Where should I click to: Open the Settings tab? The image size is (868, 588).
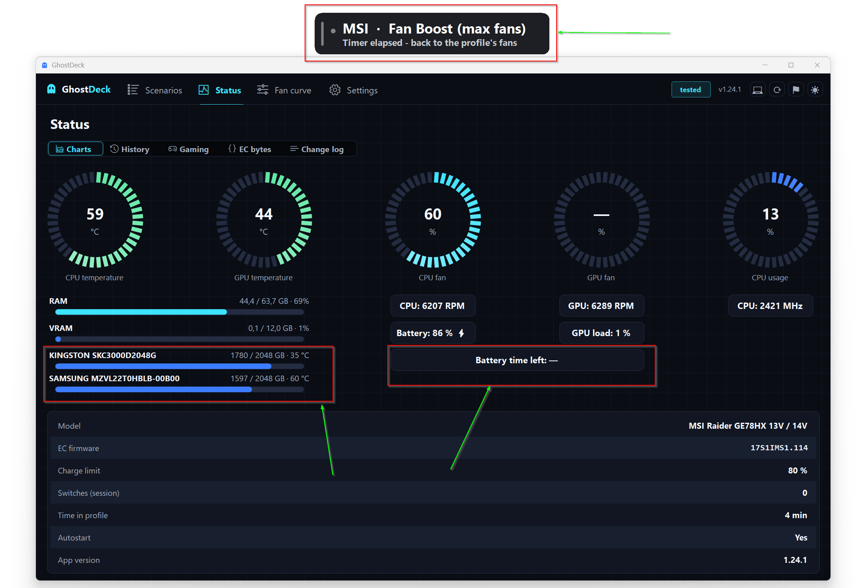(353, 90)
